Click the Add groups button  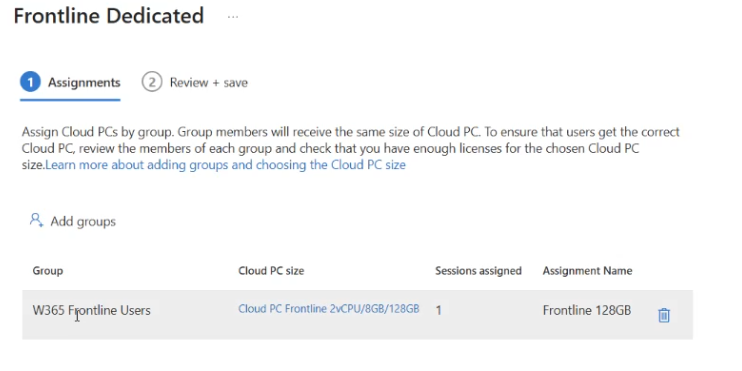point(72,221)
